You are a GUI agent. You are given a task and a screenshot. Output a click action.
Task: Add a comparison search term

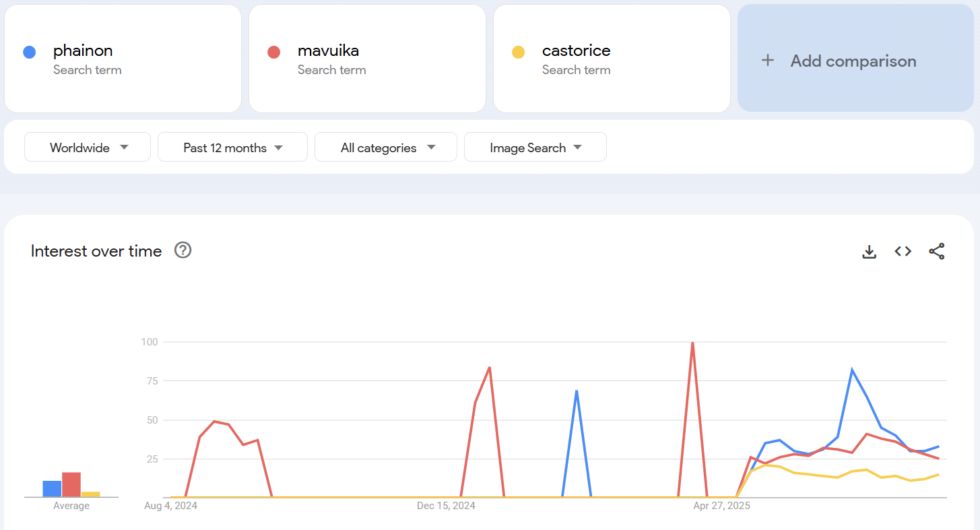click(x=855, y=58)
